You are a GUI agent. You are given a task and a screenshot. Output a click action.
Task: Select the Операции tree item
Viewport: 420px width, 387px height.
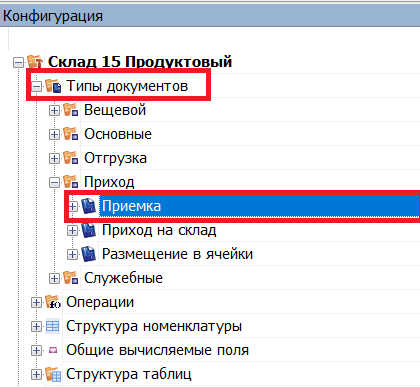100,302
